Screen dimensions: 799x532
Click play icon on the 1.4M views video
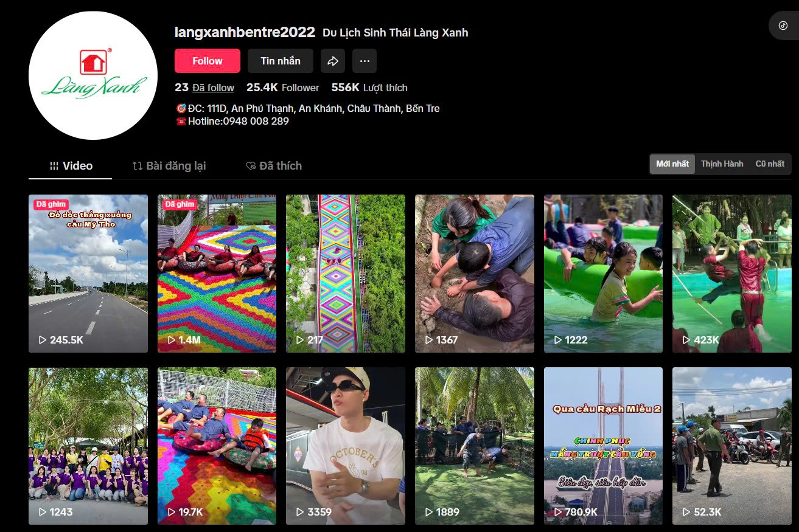coord(171,340)
